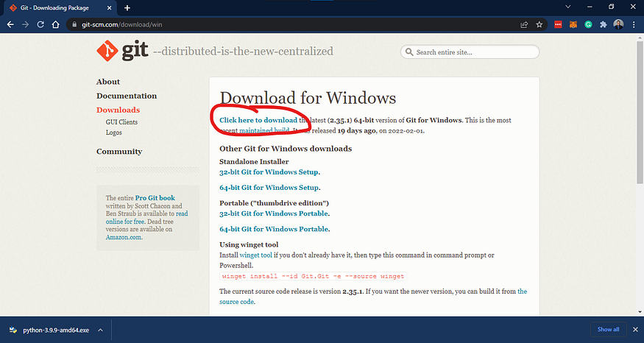Download 32-bit Git for Windows Portable
This screenshot has height=343, width=644.
pyautogui.click(x=274, y=213)
